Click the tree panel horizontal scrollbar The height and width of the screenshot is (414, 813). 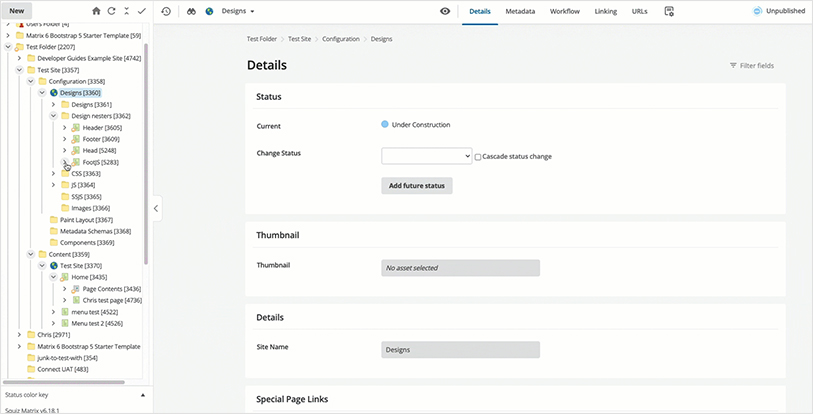[64, 382]
